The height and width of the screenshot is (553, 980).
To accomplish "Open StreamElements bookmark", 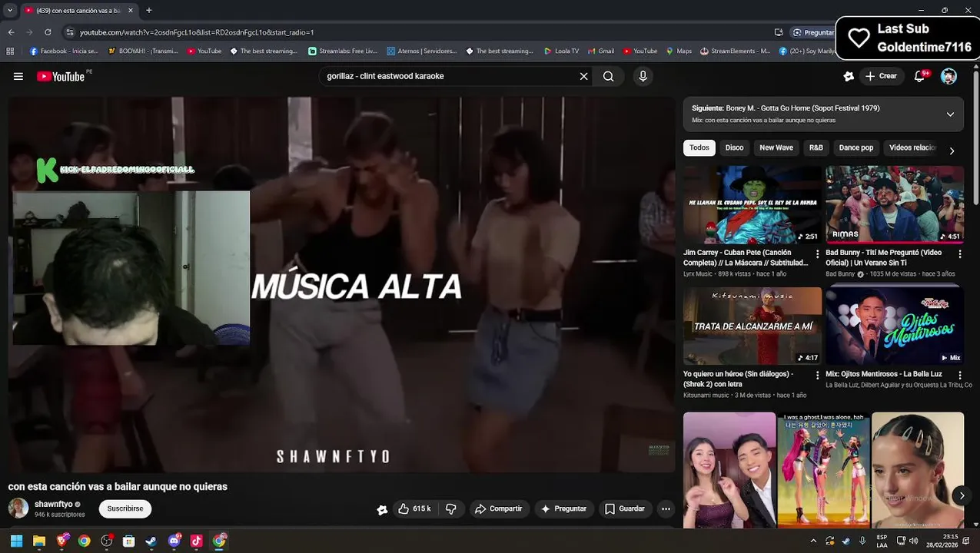I will pos(735,51).
